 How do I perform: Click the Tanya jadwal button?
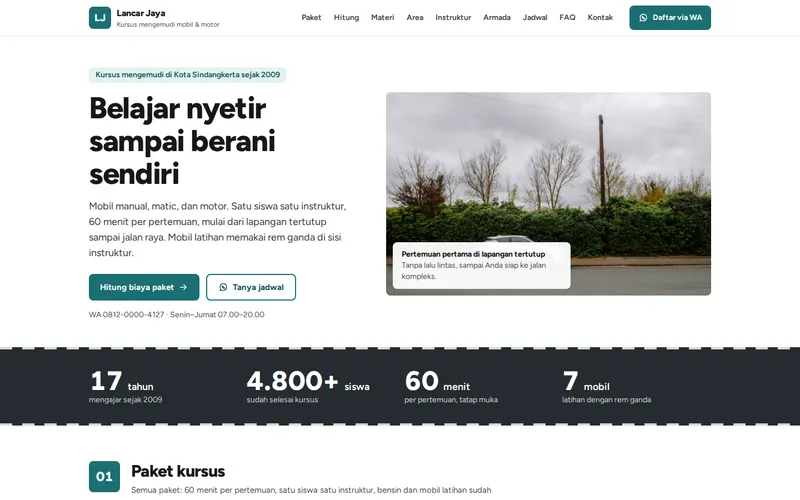251,287
